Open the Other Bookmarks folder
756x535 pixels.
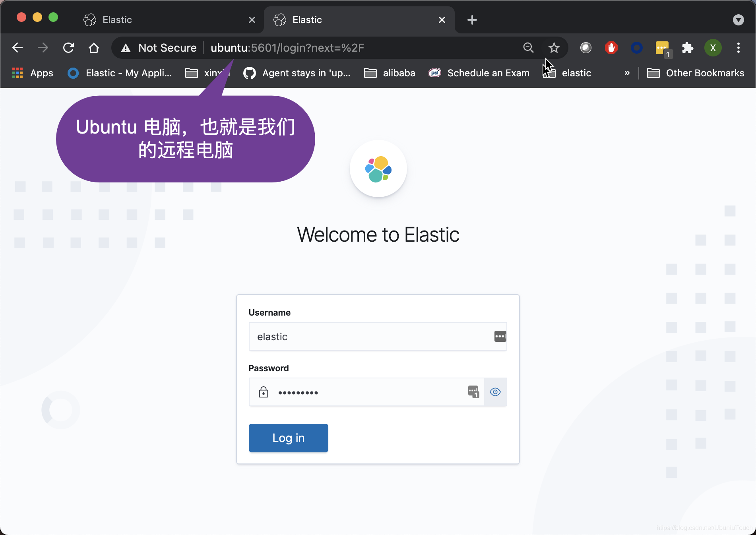(x=696, y=73)
